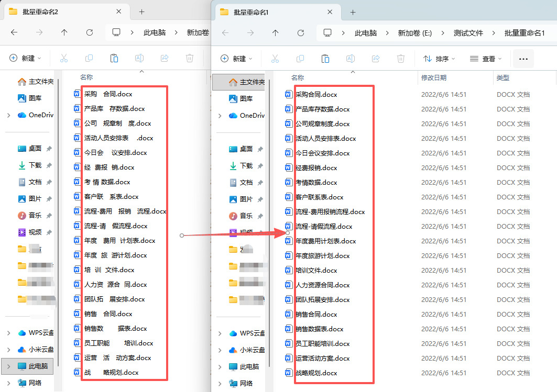The image size is (557, 392).
Task: Click Rename icon in 批量重命名2 window toolbar
Action: (x=139, y=58)
